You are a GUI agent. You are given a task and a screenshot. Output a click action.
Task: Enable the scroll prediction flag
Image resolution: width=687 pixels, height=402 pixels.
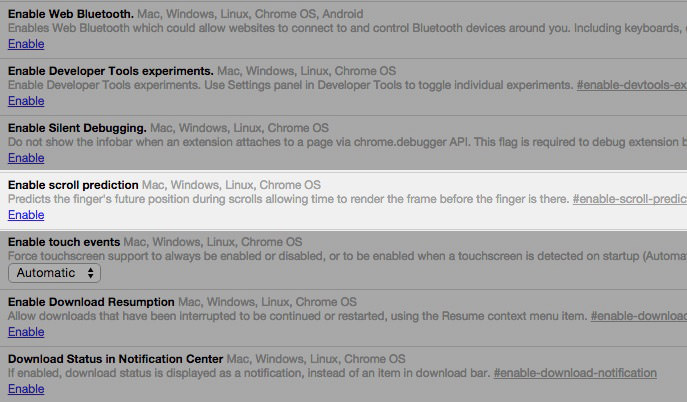(x=26, y=215)
